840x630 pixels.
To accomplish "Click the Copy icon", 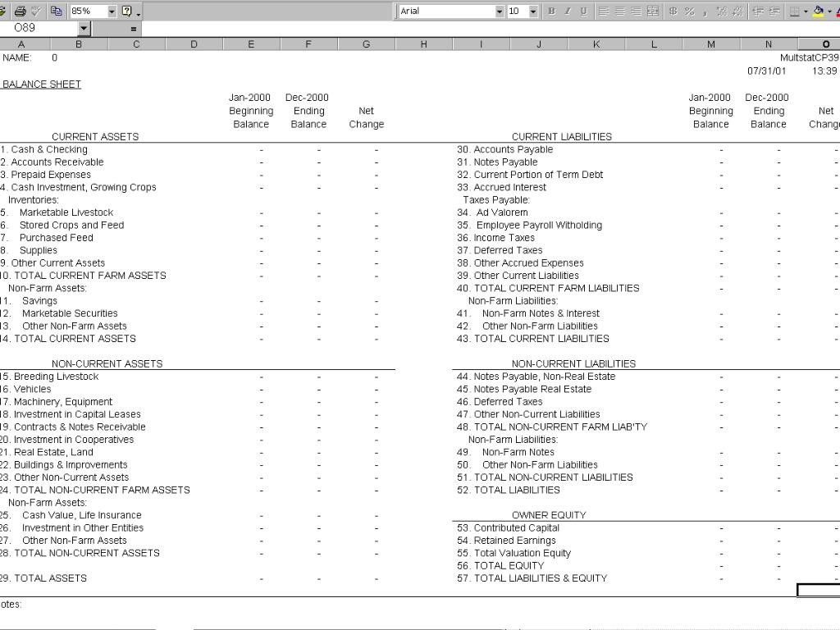I will tap(56, 11).
